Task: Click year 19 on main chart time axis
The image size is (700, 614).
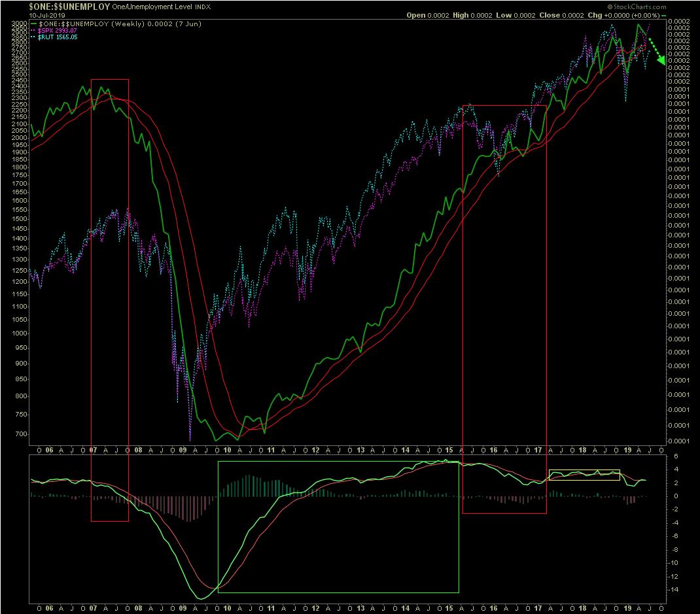Action: click(x=627, y=451)
